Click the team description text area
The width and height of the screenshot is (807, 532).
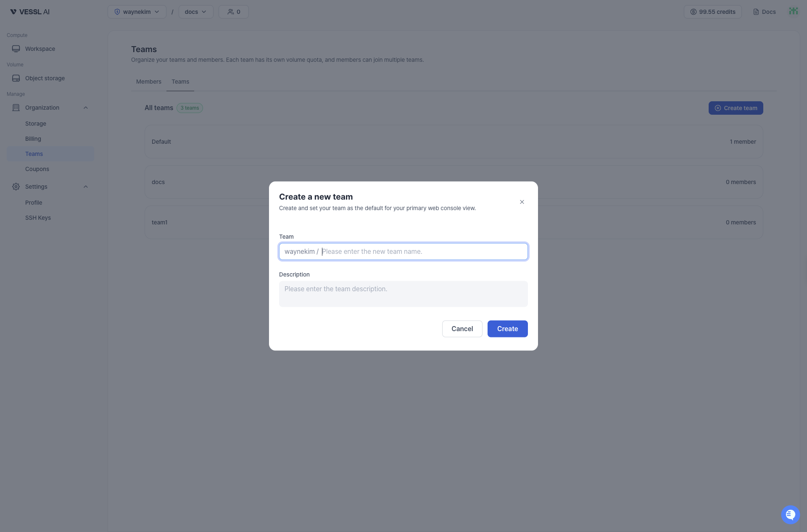[403, 293]
